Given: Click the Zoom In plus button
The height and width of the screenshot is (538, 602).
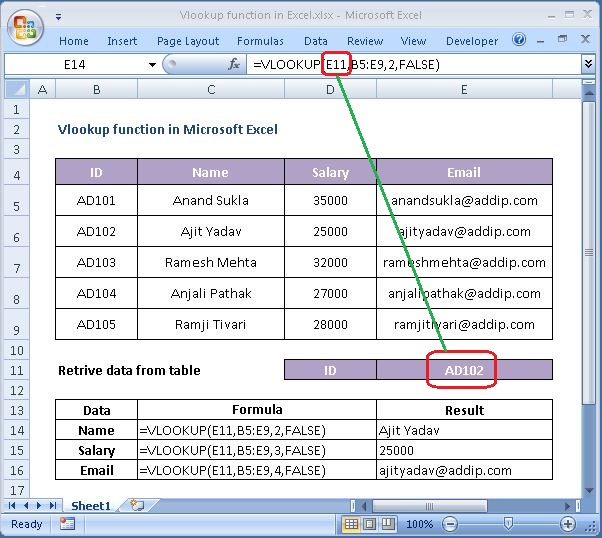Looking at the screenshot, I should [x=567, y=524].
